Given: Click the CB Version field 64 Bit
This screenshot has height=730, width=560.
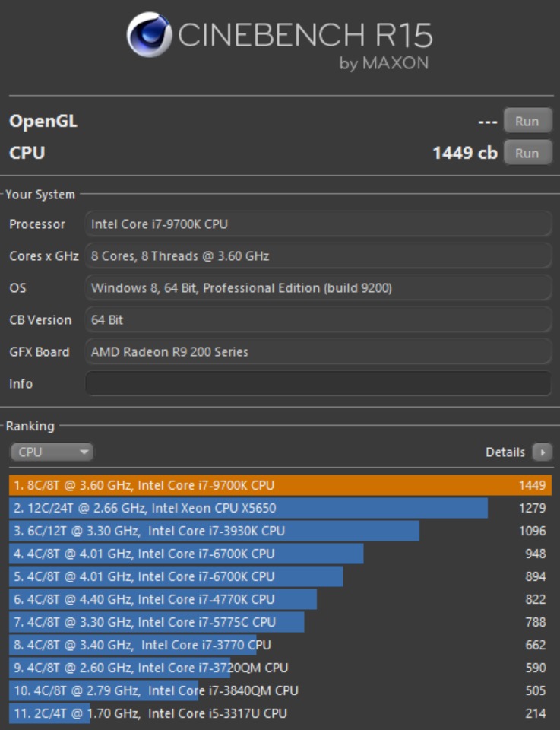Looking at the screenshot, I should pyautogui.click(x=318, y=320).
